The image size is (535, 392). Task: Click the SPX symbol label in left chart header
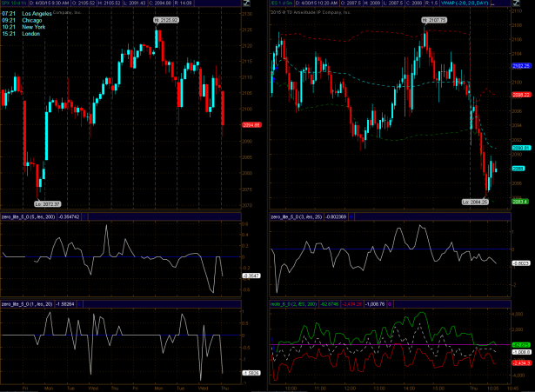point(7,3)
